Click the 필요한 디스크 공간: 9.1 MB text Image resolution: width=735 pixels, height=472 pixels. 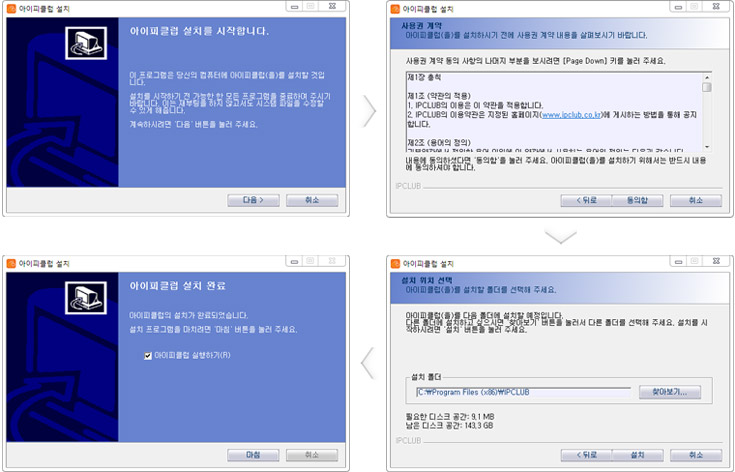450,416
